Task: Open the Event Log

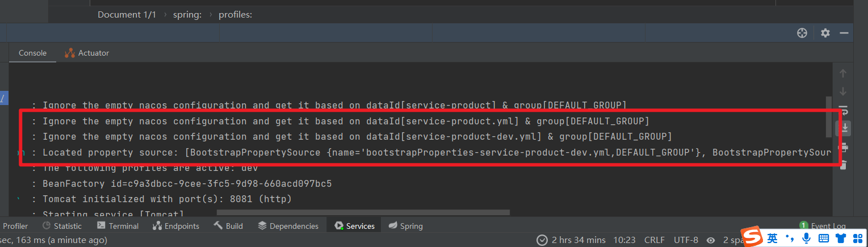Action: point(823,226)
